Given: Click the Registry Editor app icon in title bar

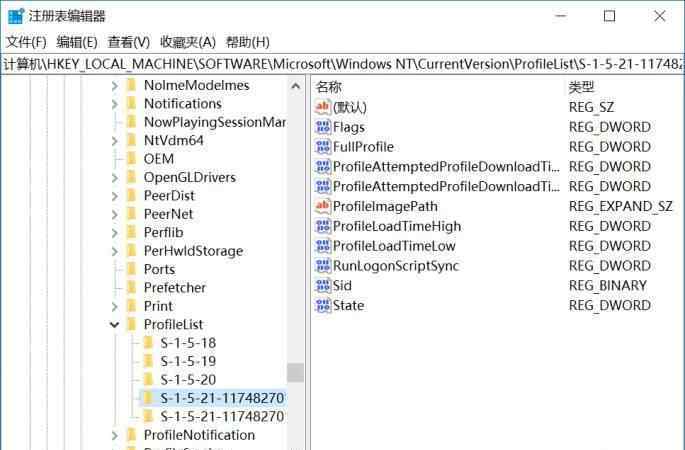Looking at the screenshot, I should pos(16,16).
